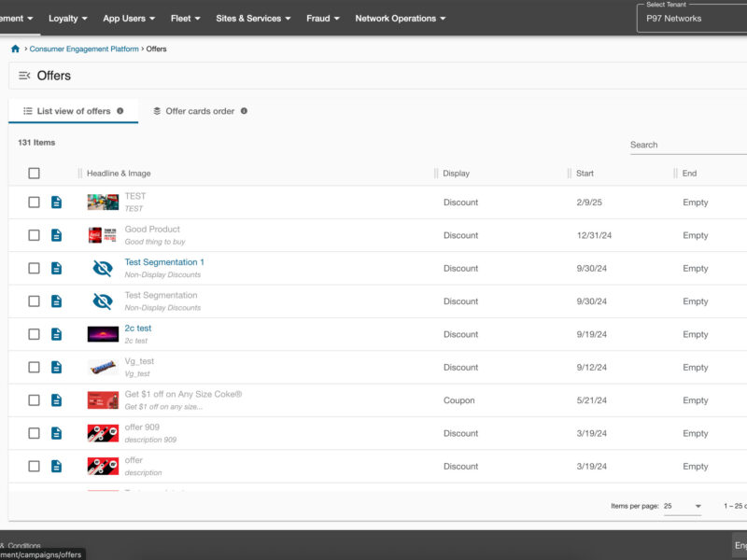The image size is (747, 560).
Task: Tick the checkbox for Vg_test row
Action: [35, 368]
